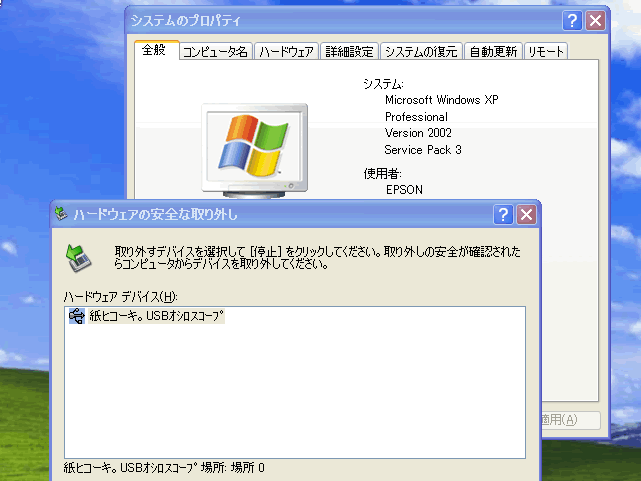Click the title bar icon of ハードウェアの安全な取り外し
Screen dimensions: 641x481
(62, 214)
